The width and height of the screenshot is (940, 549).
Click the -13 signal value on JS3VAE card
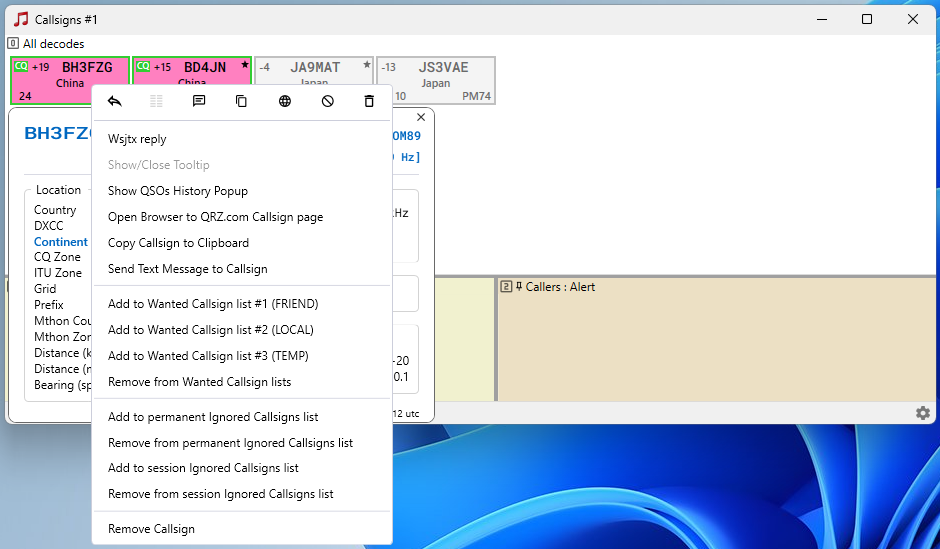pyautogui.click(x=388, y=67)
